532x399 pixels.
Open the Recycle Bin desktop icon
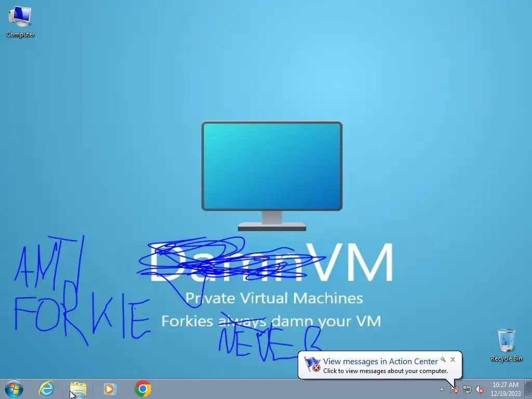point(506,345)
